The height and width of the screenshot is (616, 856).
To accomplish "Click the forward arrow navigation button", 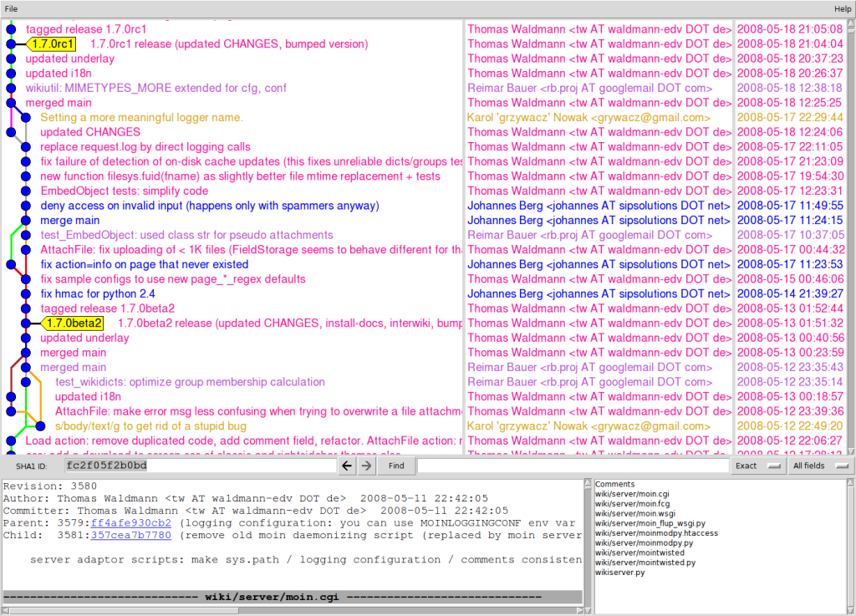I will point(365,466).
